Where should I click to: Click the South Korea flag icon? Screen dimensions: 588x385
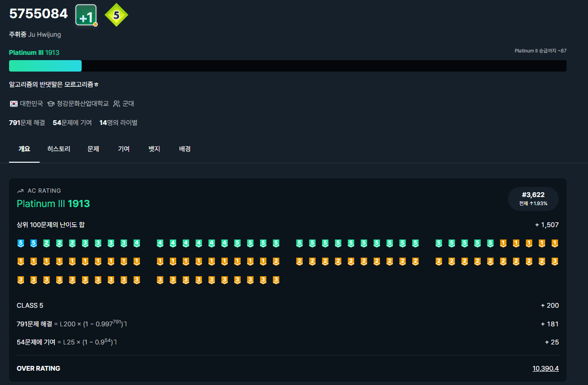coord(13,104)
